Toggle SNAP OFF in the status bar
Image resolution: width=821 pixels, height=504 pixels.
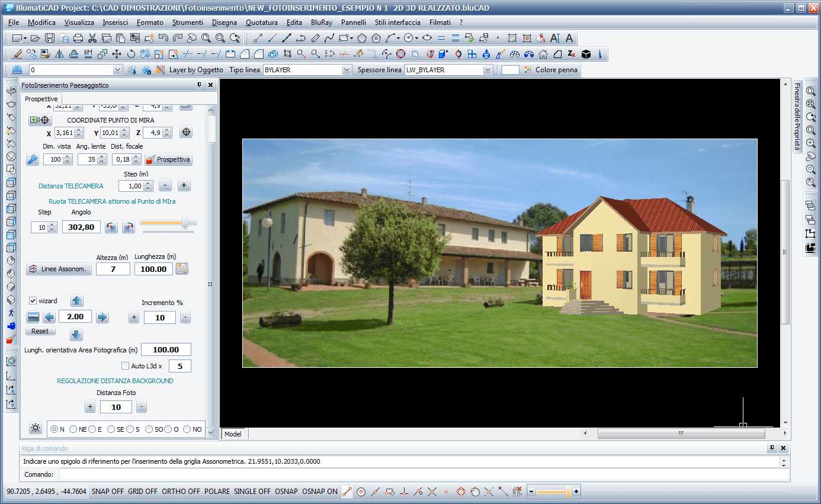pyautogui.click(x=108, y=492)
